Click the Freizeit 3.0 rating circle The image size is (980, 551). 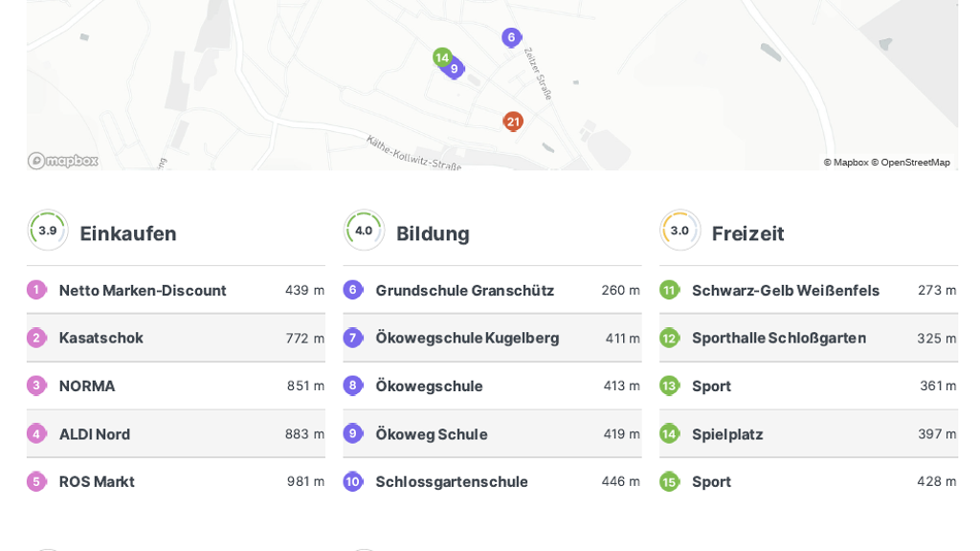[x=679, y=231]
